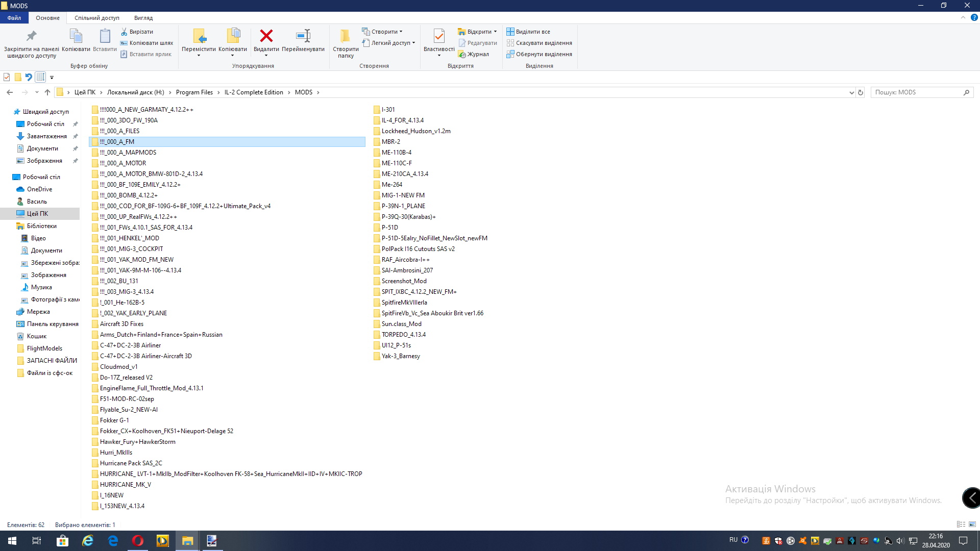Switch to large icons view in status bar
This screenshot has height=551, width=980.
pos(972,524)
